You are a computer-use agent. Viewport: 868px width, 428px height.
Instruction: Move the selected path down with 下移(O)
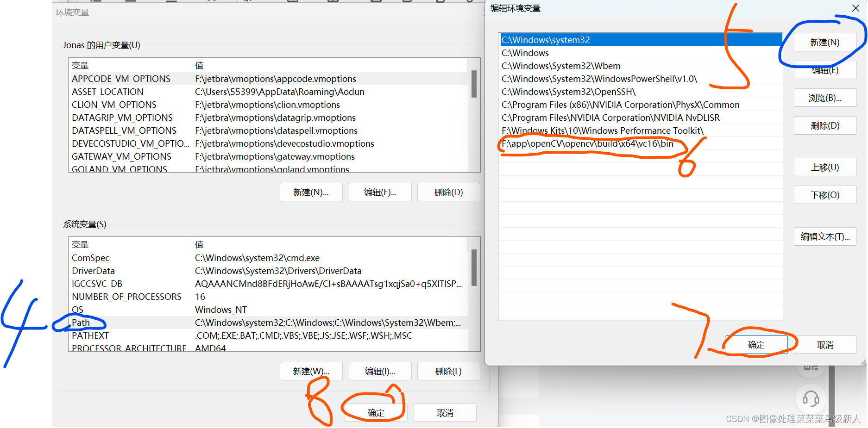824,195
